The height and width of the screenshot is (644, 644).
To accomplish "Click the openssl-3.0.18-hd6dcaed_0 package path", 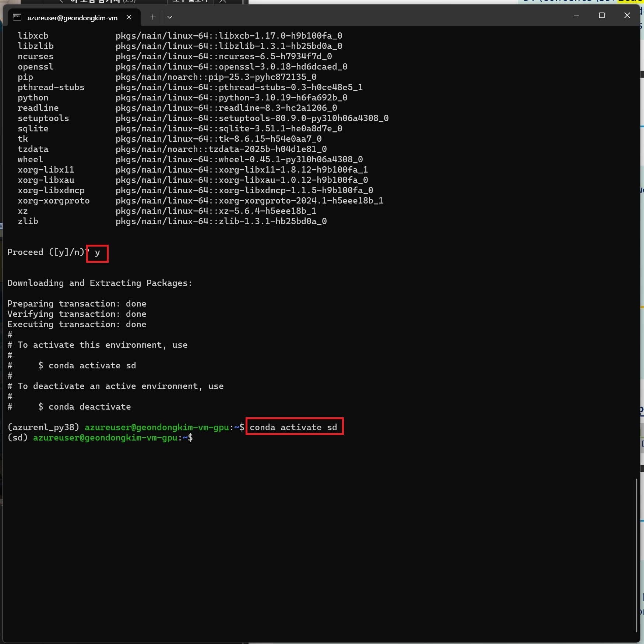I will tap(232, 67).
